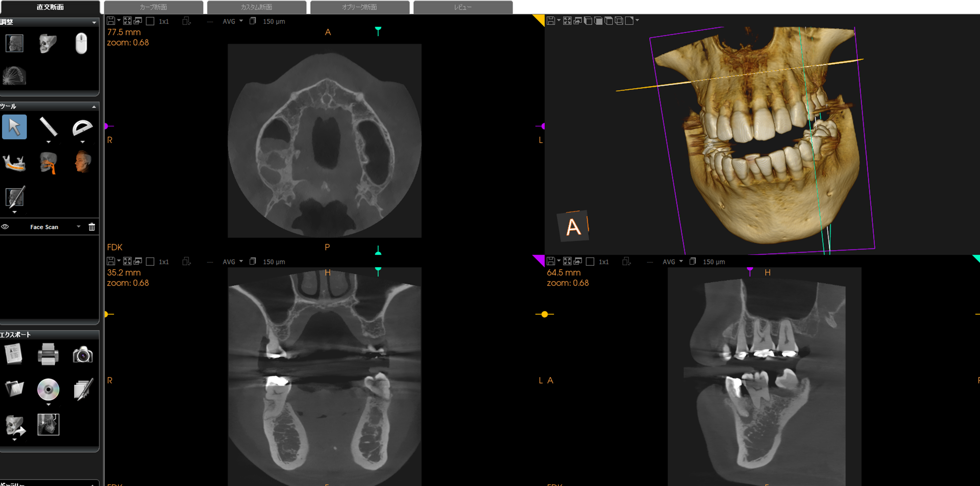Screen dimensions: 980x486
Task: Collapse the ツール panel header arrow
Action: (94, 106)
